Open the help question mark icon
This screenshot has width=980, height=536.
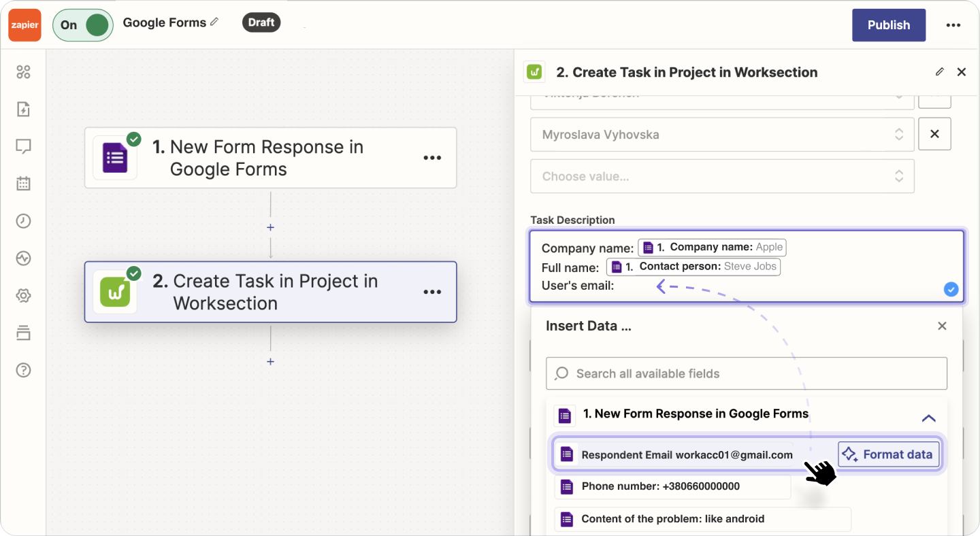click(x=24, y=370)
